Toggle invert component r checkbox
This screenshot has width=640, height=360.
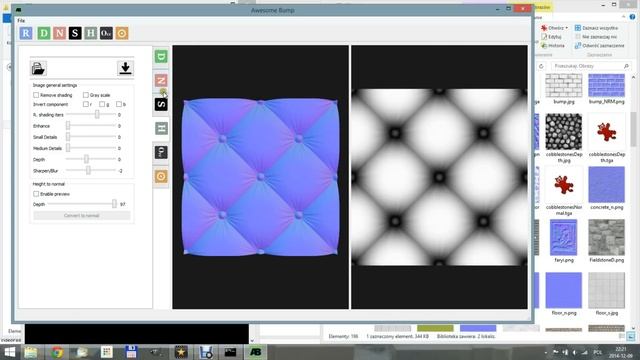pos(86,104)
